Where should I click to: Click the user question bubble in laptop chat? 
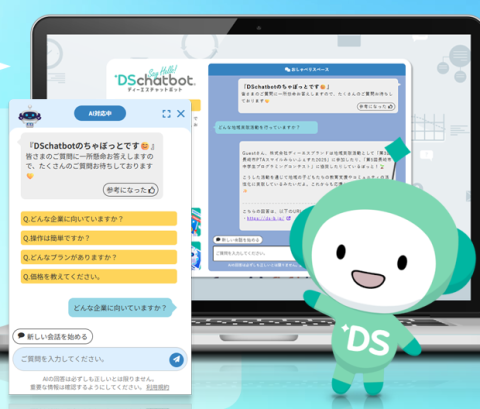(265, 127)
